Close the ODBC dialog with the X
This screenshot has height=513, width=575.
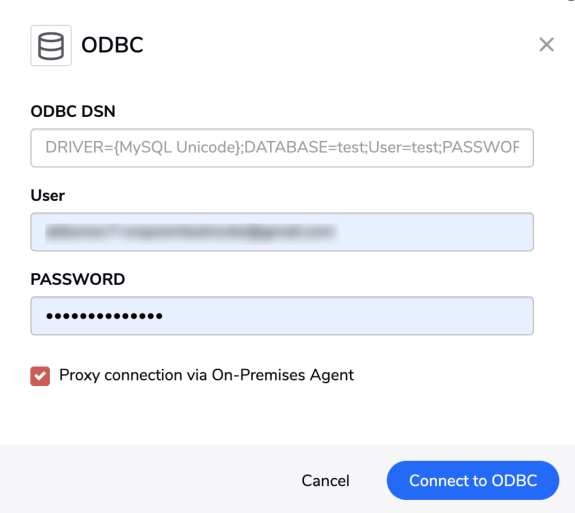tap(546, 45)
